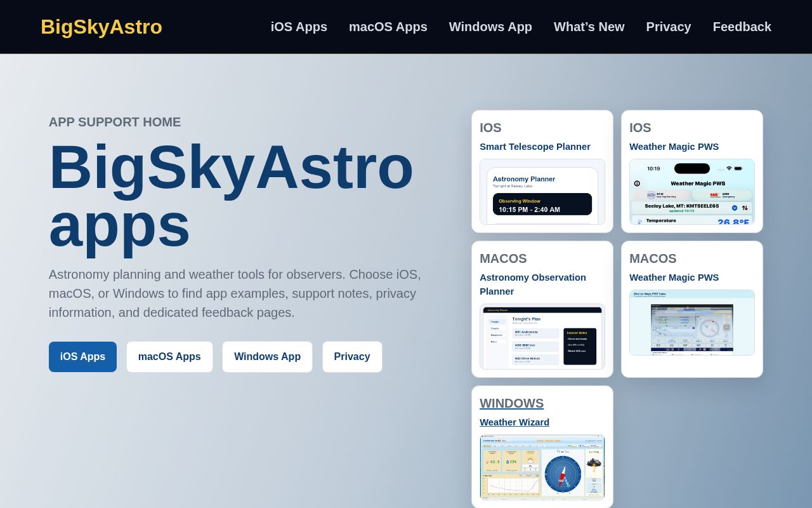This screenshot has width=812, height=508.
Task: Open the Feedback navigation link
Action: (x=742, y=27)
